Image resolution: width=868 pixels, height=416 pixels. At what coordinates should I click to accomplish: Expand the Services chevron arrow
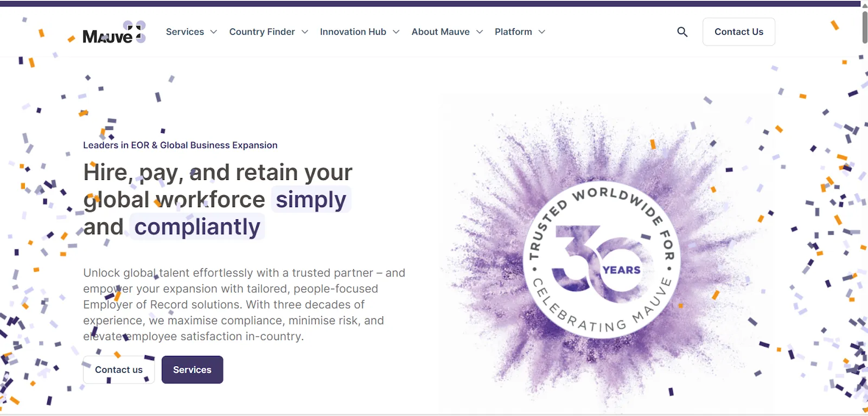point(214,32)
